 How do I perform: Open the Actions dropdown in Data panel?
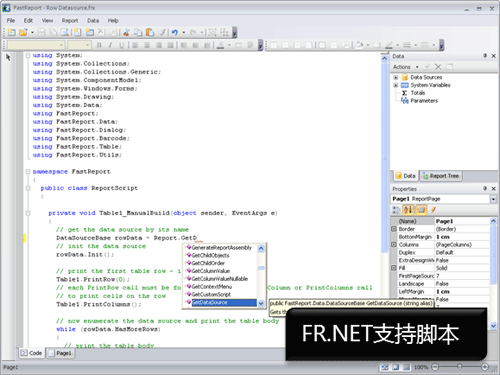[406, 67]
